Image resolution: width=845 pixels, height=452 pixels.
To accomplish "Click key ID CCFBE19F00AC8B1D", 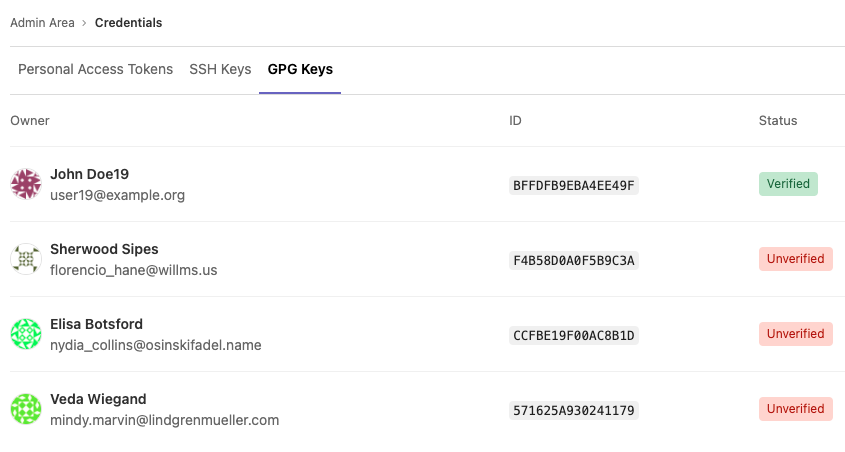I will tap(573, 335).
